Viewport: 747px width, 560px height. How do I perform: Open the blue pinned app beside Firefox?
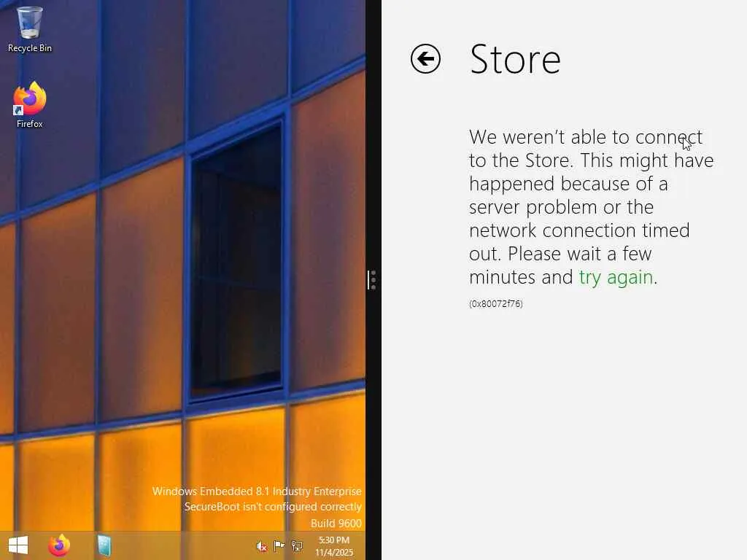click(104, 545)
